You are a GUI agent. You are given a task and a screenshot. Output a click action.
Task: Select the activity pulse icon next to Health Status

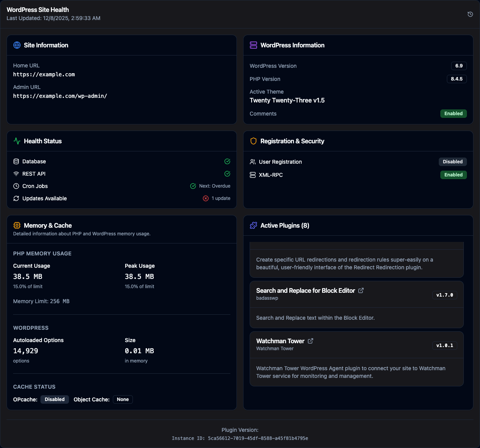point(17,141)
